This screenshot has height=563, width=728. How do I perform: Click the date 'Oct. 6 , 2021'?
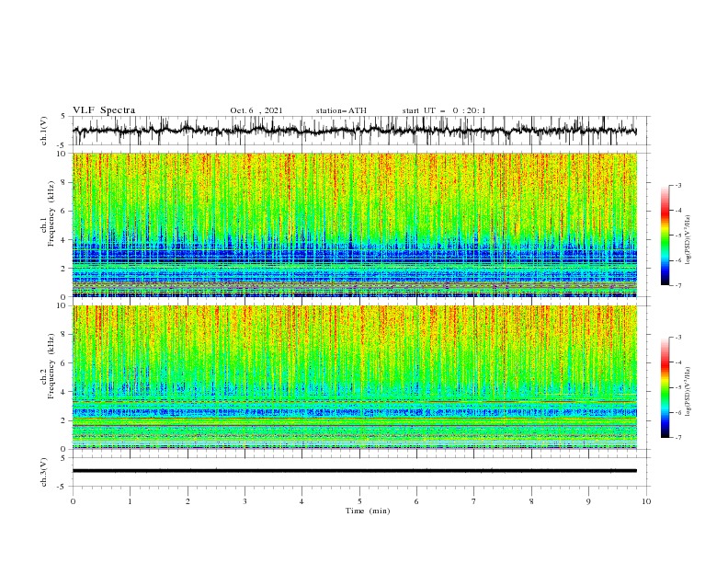click(x=256, y=110)
